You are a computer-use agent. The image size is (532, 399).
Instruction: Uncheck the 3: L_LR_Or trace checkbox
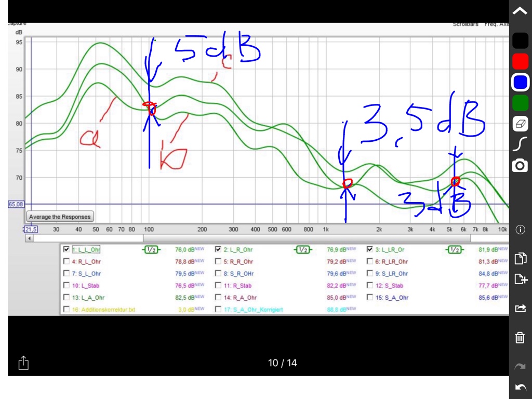(370, 249)
